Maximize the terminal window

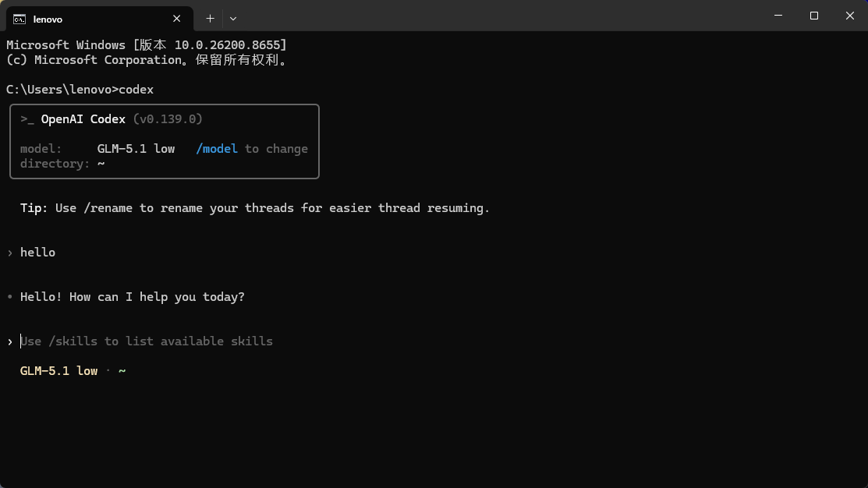tap(813, 16)
